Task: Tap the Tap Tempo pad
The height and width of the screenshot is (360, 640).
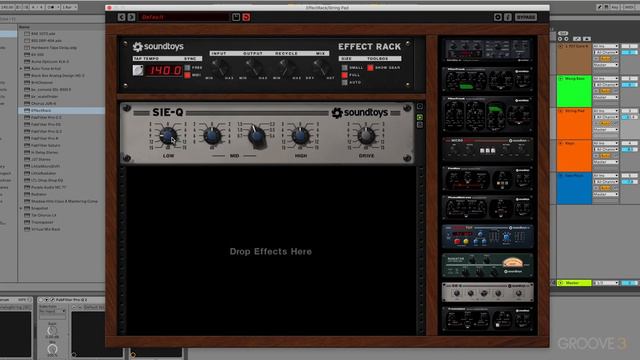Action: [138, 70]
